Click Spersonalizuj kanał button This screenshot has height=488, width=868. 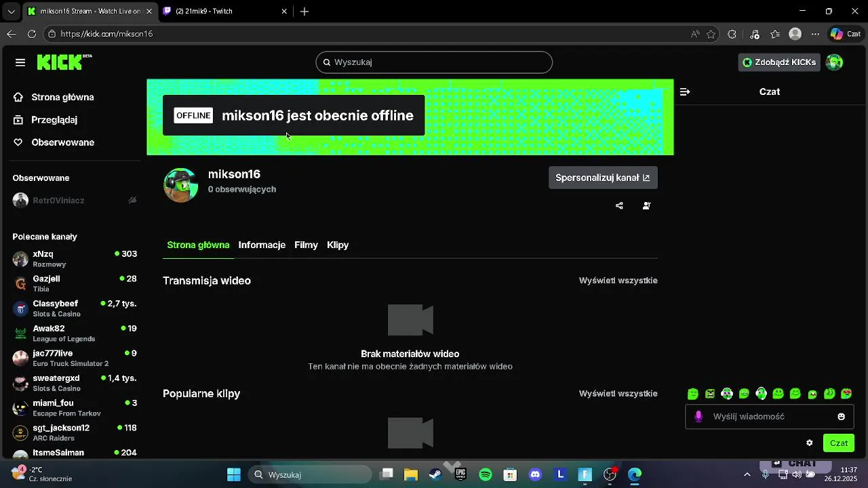(x=603, y=178)
